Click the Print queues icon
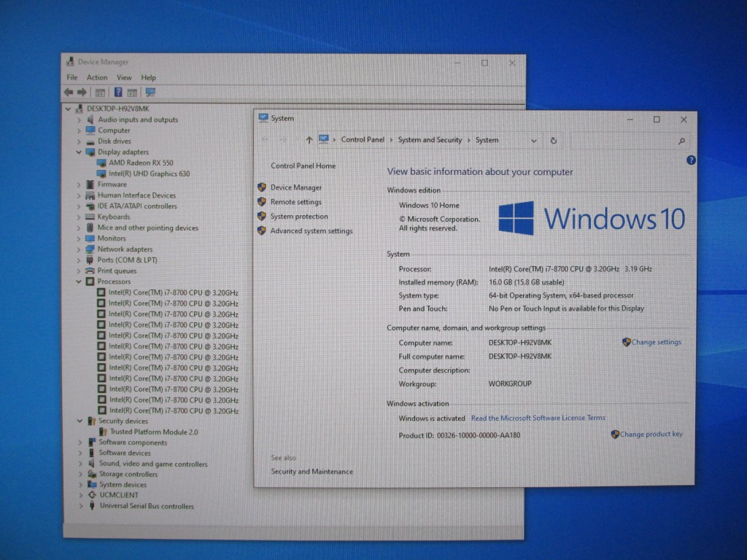Image resolution: width=747 pixels, height=560 pixels. pos(90,271)
